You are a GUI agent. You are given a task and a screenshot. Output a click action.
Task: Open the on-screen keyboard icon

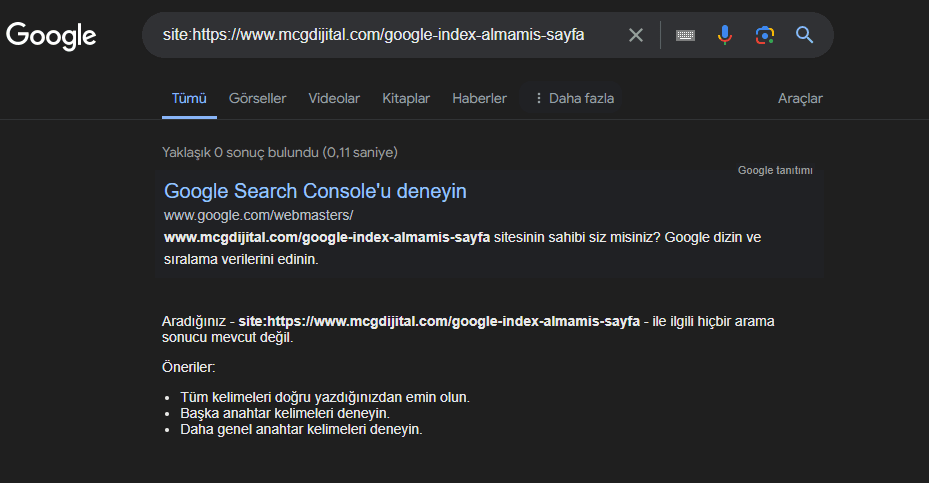point(685,35)
